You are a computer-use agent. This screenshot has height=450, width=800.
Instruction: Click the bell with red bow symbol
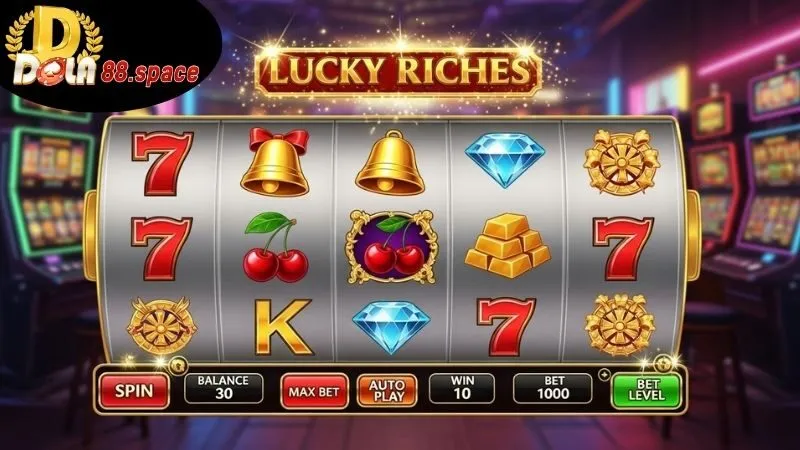pos(275,163)
